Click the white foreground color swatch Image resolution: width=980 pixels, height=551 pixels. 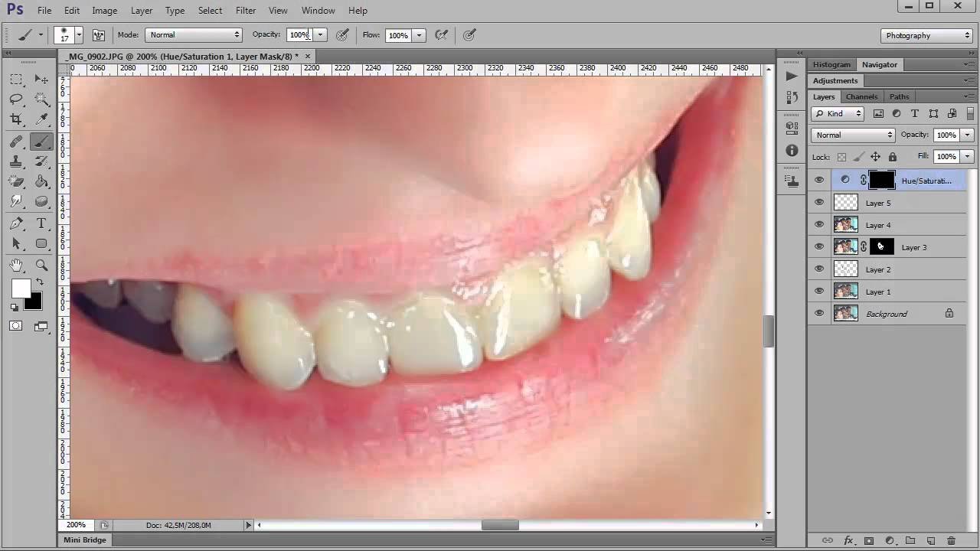(21, 289)
